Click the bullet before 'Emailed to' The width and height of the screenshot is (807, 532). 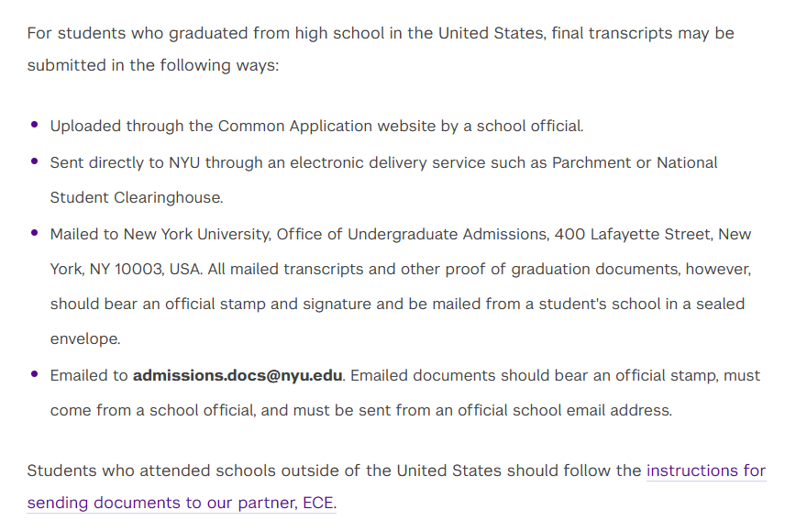(x=35, y=374)
